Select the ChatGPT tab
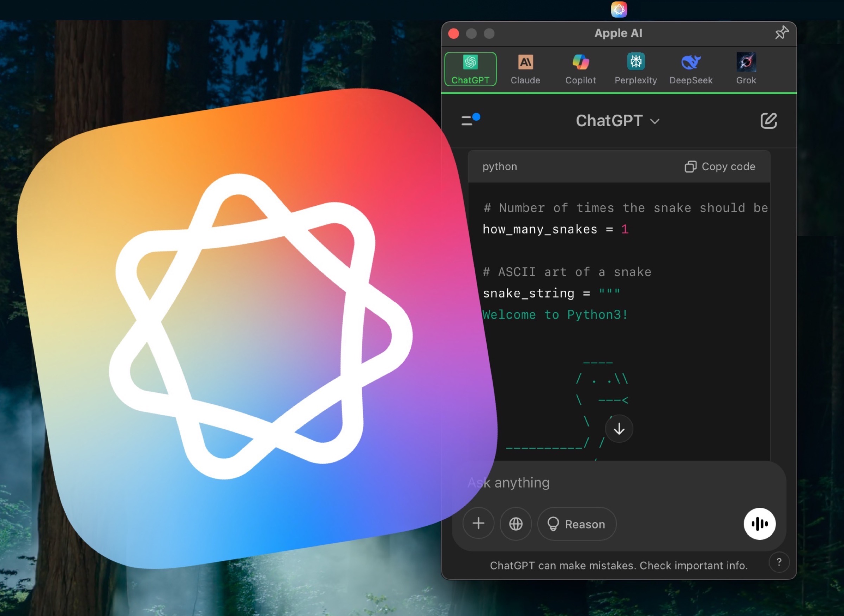The height and width of the screenshot is (616, 844). [470, 68]
